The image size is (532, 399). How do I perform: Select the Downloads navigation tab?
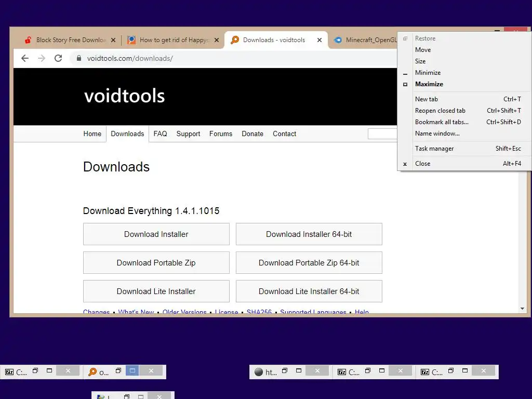(x=128, y=134)
